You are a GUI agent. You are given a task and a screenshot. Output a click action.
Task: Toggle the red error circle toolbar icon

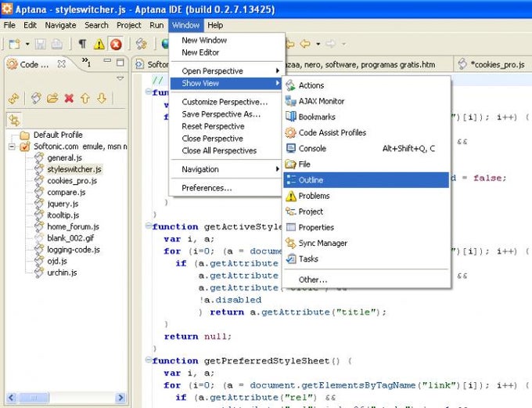116,44
